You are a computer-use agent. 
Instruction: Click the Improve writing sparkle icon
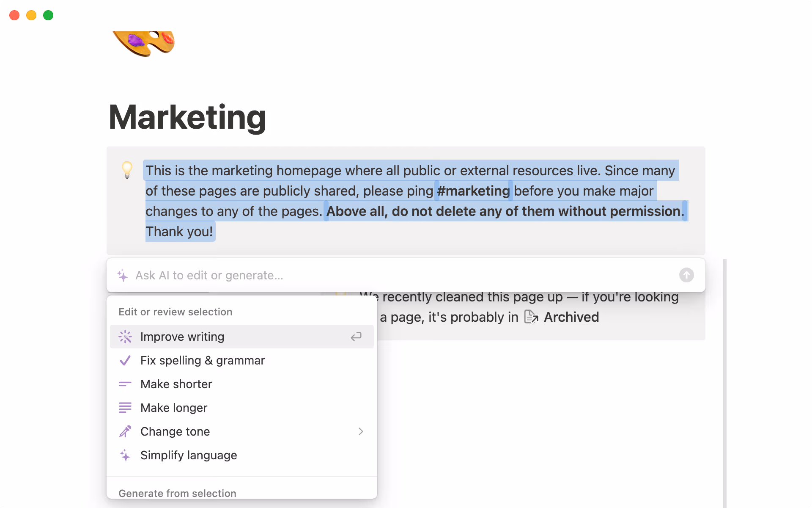click(x=125, y=337)
